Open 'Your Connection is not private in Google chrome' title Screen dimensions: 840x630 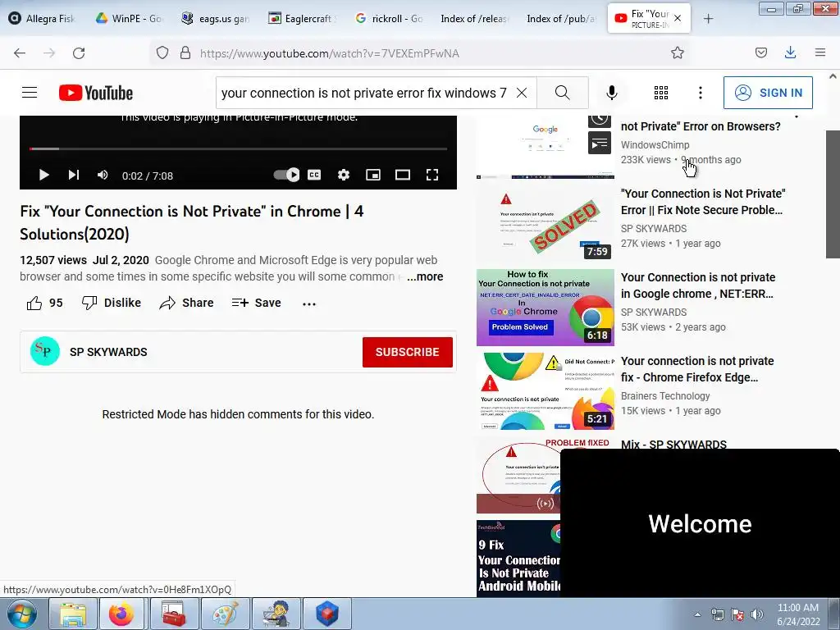698,285
